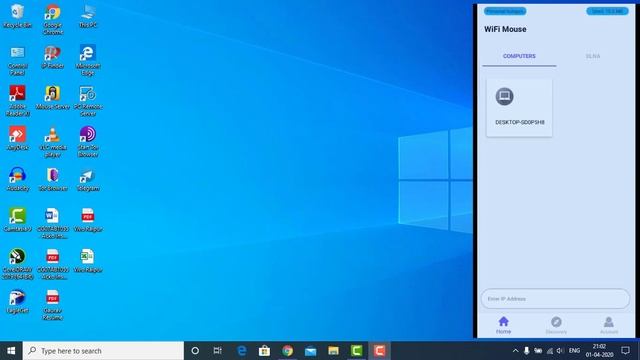This screenshot has height=360, width=640.
Task: Open Task View from the taskbar
Action: (x=218, y=351)
